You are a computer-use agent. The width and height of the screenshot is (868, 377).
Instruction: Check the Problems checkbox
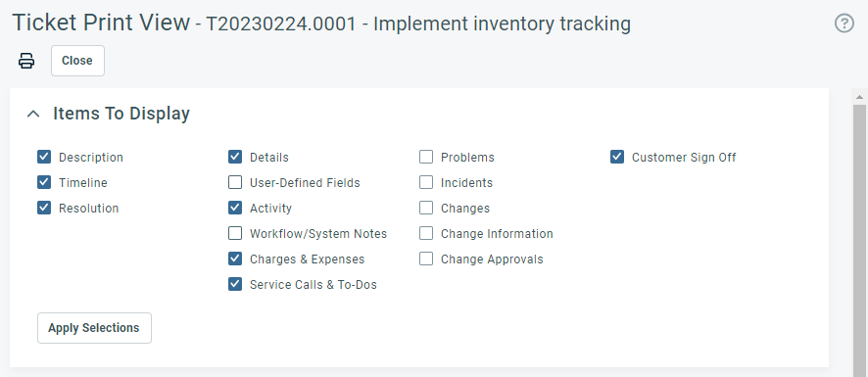(x=426, y=158)
